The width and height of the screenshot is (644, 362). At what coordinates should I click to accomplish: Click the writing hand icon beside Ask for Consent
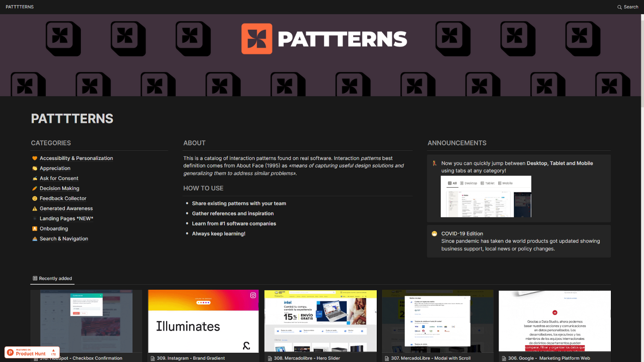pos(34,178)
